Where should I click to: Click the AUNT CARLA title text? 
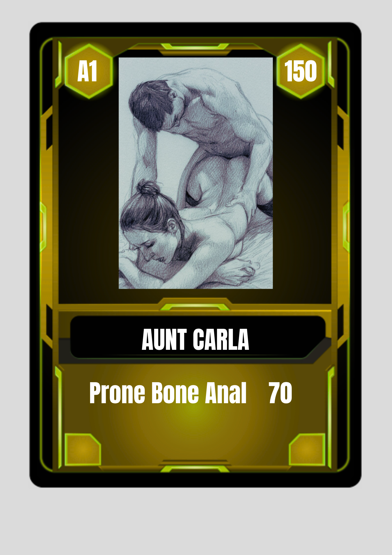coord(195,339)
